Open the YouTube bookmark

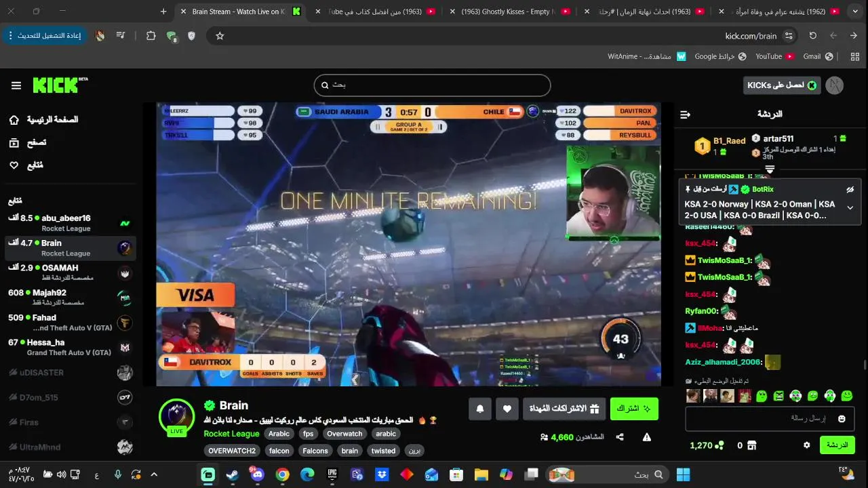[x=775, y=56]
